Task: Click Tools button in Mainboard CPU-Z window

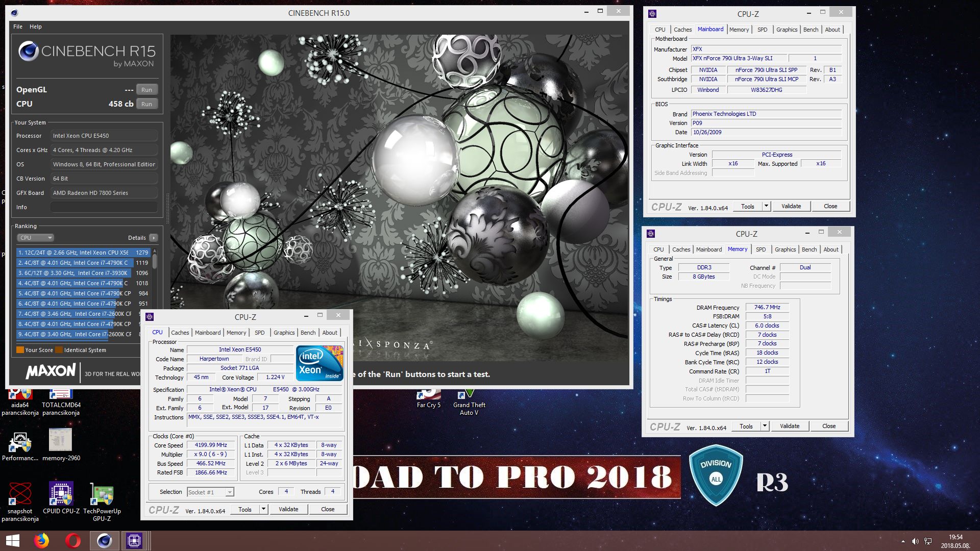Action: pos(748,206)
